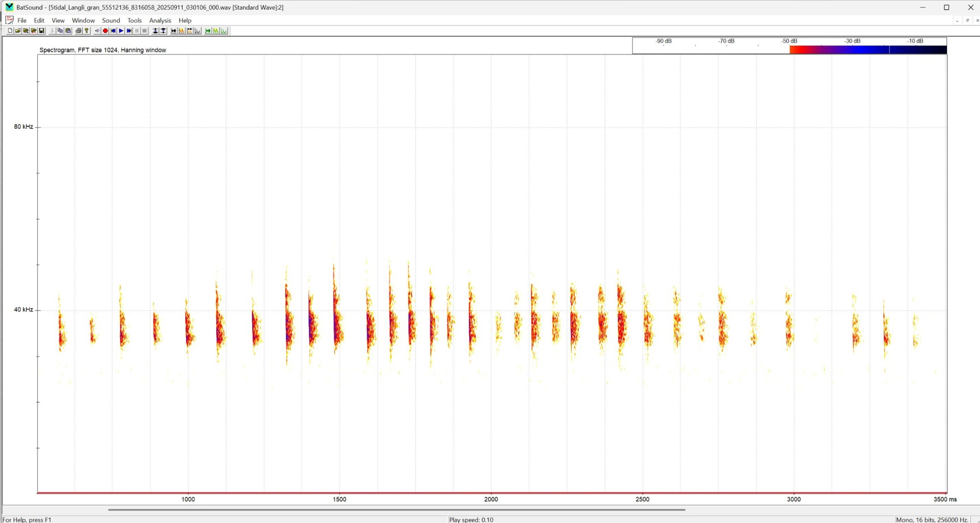The width and height of the screenshot is (980, 523).
Task: Click the Copy toolbar icon
Action: pyautogui.click(x=60, y=31)
